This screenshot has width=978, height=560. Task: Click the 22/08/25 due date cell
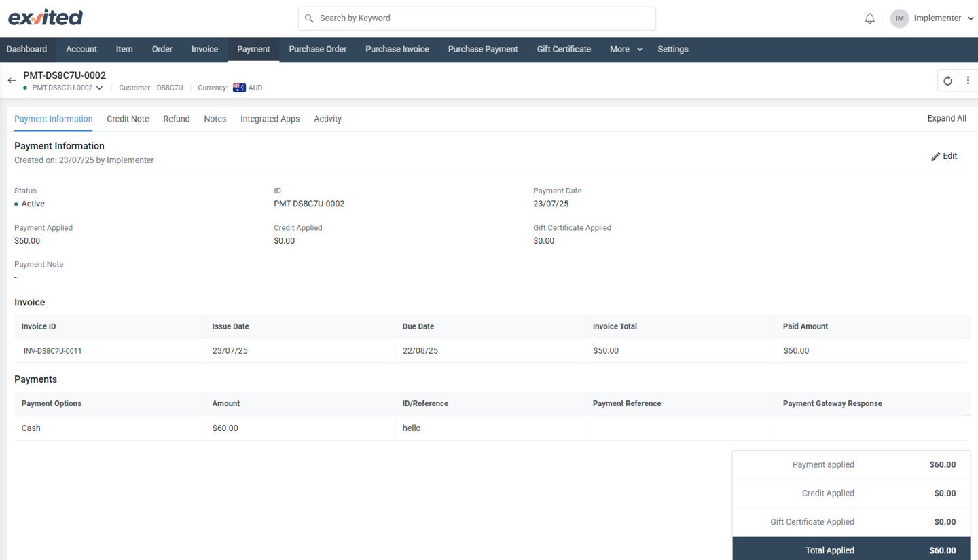coord(490,351)
